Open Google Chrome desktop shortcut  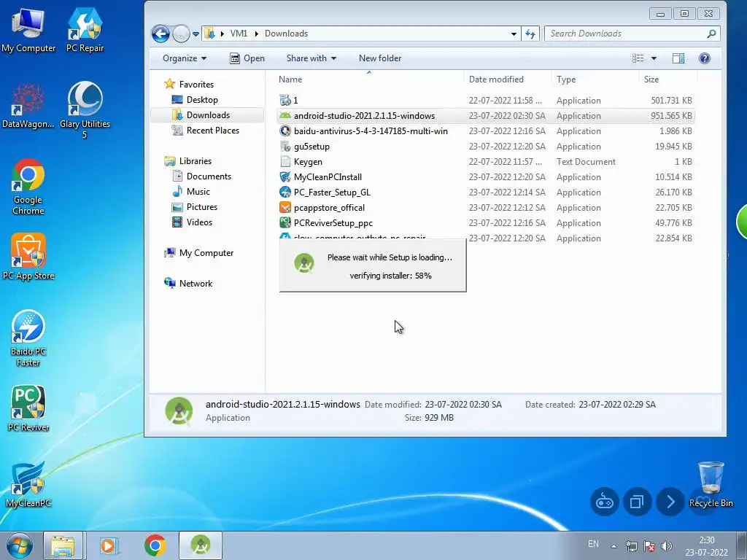(x=28, y=186)
